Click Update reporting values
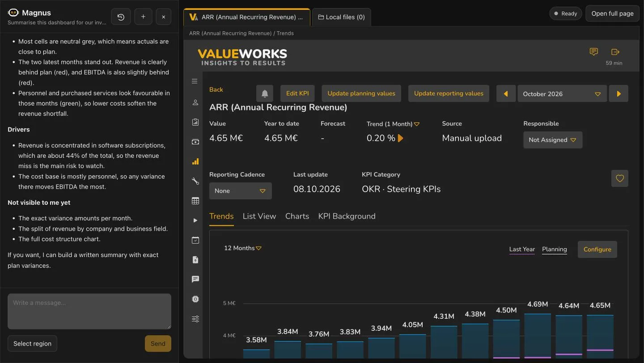 coord(449,93)
